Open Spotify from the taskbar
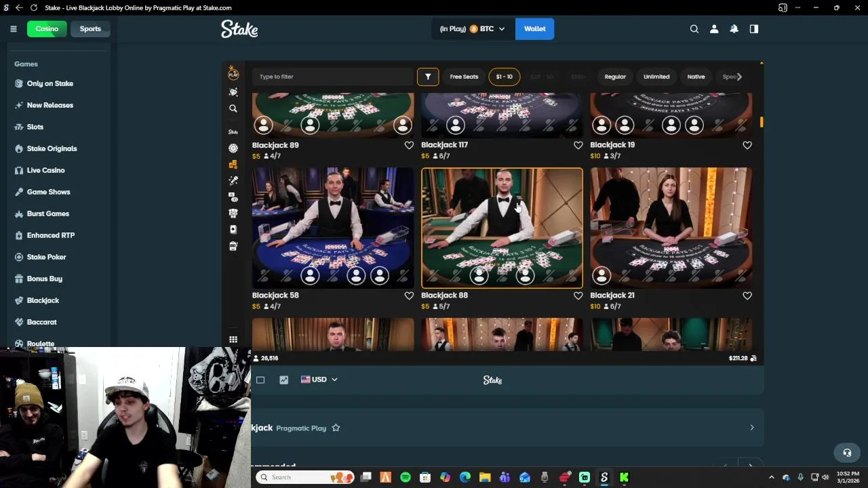Viewport: 868px width, 488px height. pos(406,477)
